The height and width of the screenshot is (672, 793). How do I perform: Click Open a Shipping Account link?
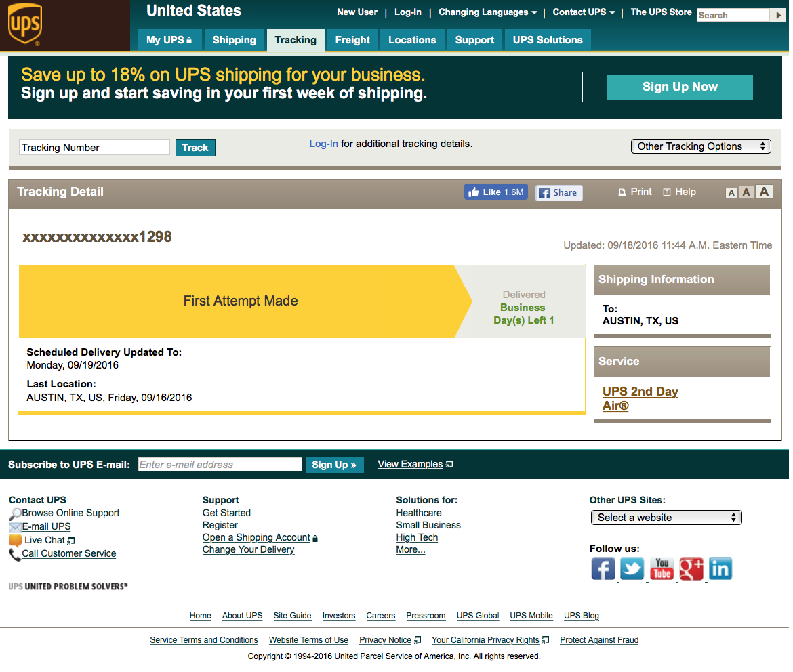click(256, 537)
